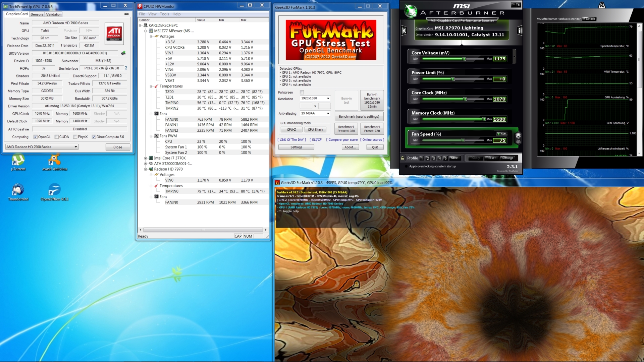Click the Radeon HD 7970 card icon in HWMonitor
This screenshot has width=644, height=362.
pyautogui.click(x=151, y=169)
